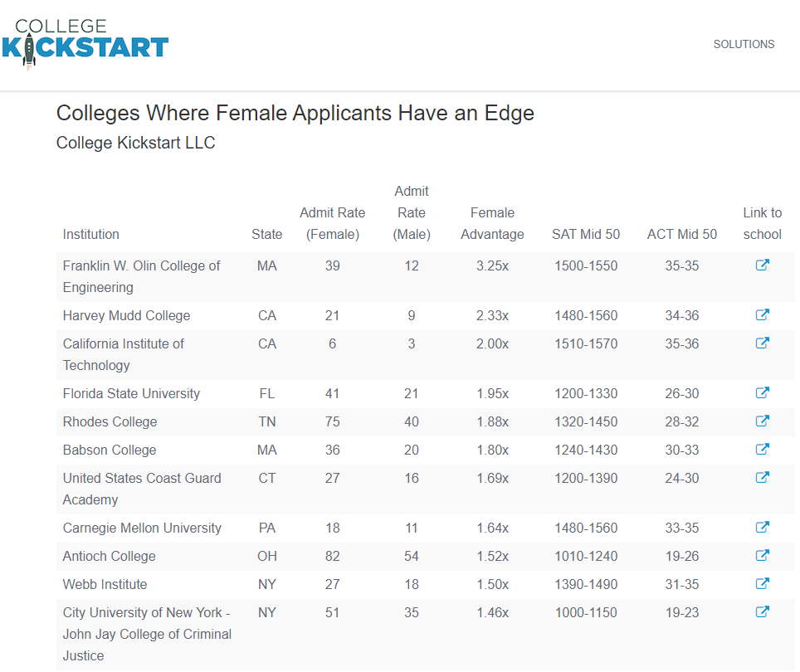Click the College Kickstart LLC subtitle
800x672 pixels.
click(136, 143)
